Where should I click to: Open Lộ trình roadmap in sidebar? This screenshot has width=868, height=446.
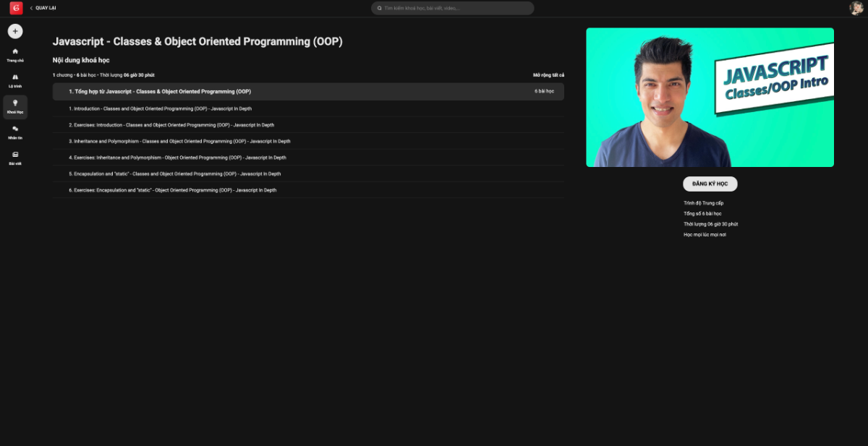pos(15,80)
